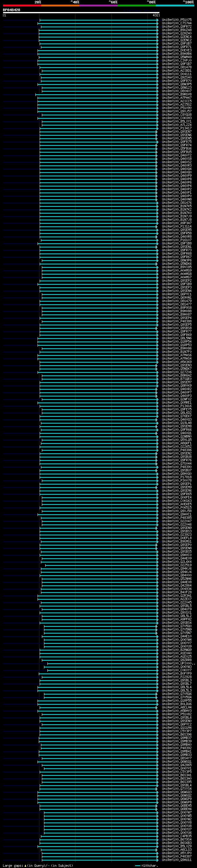Viewport: 197px width, 868px height.
Task: Click the purple ~60% identity color segment
Action: (99, 6)
